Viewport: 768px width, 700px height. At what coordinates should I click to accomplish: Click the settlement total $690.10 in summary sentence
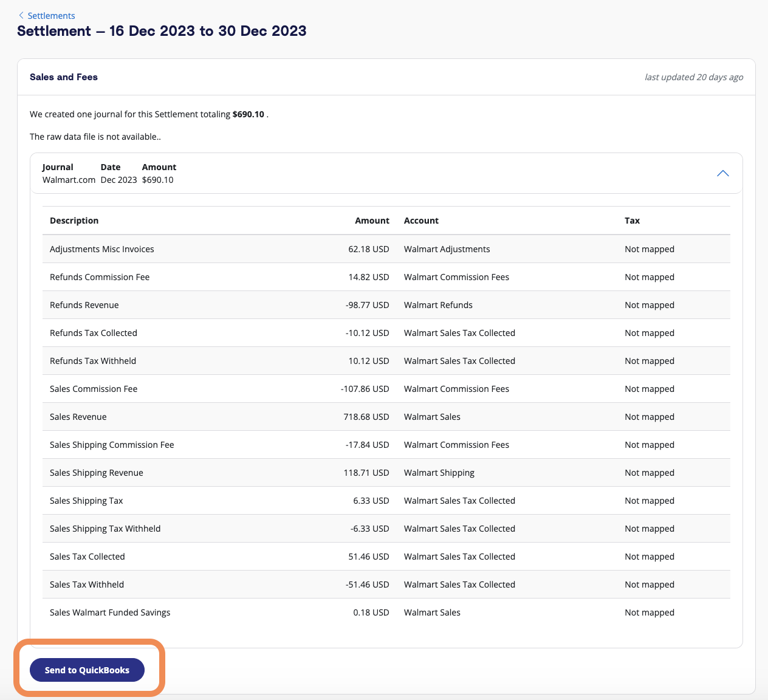tap(249, 114)
